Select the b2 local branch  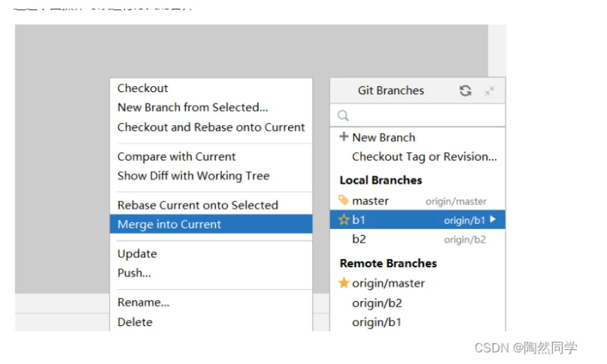click(x=359, y=239)
